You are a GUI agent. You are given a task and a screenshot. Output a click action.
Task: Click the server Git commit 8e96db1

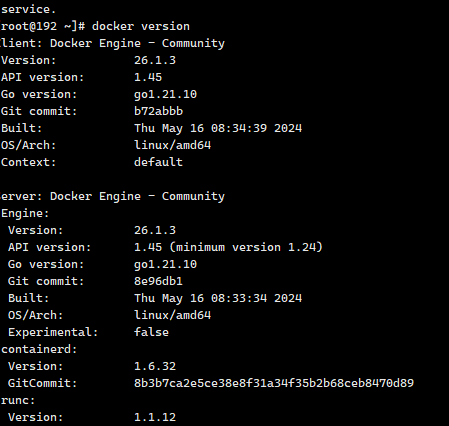click(x=158, y=281)
